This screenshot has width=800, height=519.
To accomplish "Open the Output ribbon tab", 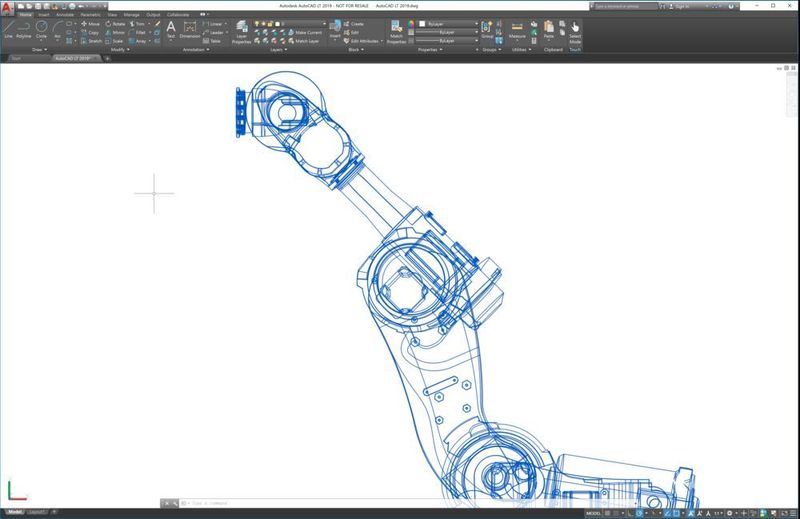I will point(153,15).
